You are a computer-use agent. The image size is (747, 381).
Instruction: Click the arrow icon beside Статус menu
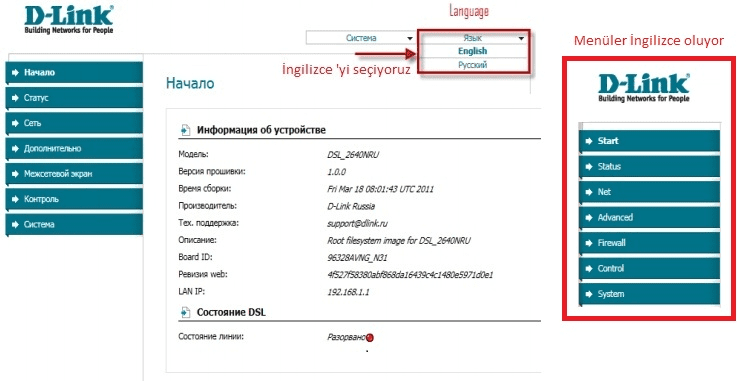(15, 98)
